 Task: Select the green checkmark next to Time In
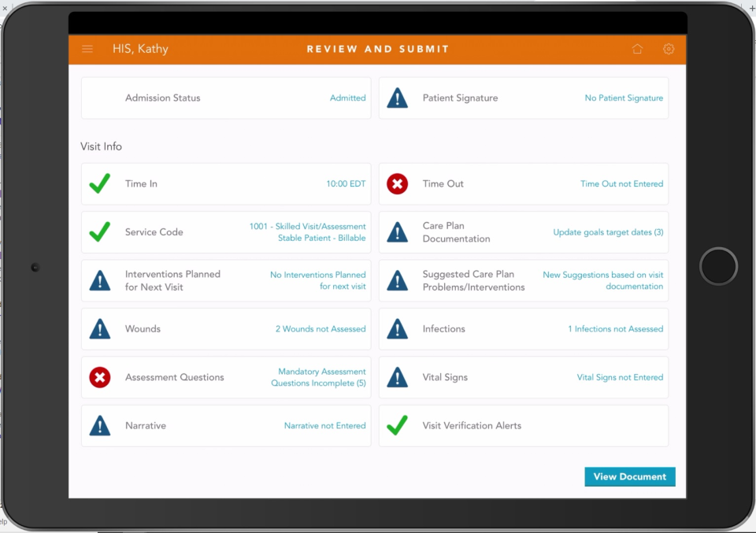click(99, 183)
